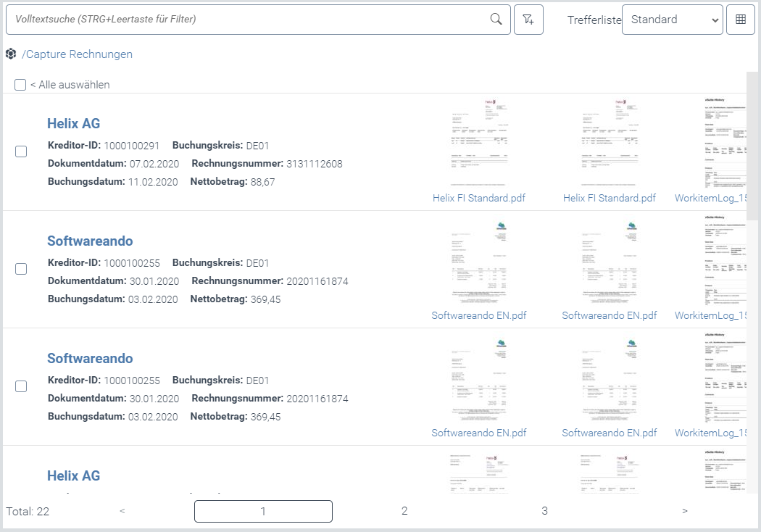
Task: Go to next page using the arrow
Action: pyautogui.click(x=684, y=511)
